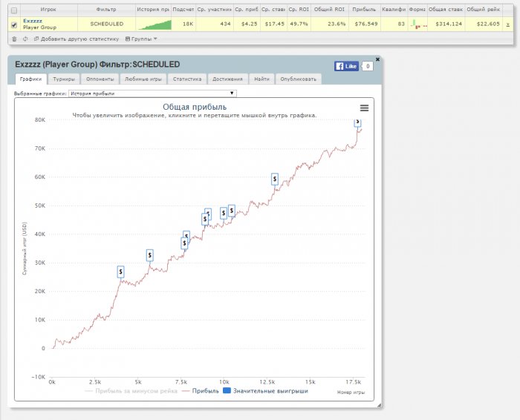This screenshot has height=420, width=520.
Task: Sort by the Ср. ROI column header
Action: pyautogui.click(x=299, y=10)
